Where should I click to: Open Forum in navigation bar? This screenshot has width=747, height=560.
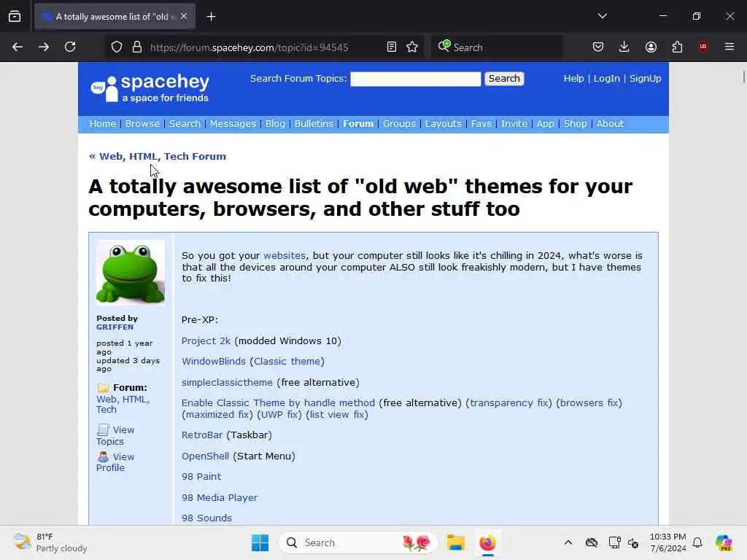(358, 124)
